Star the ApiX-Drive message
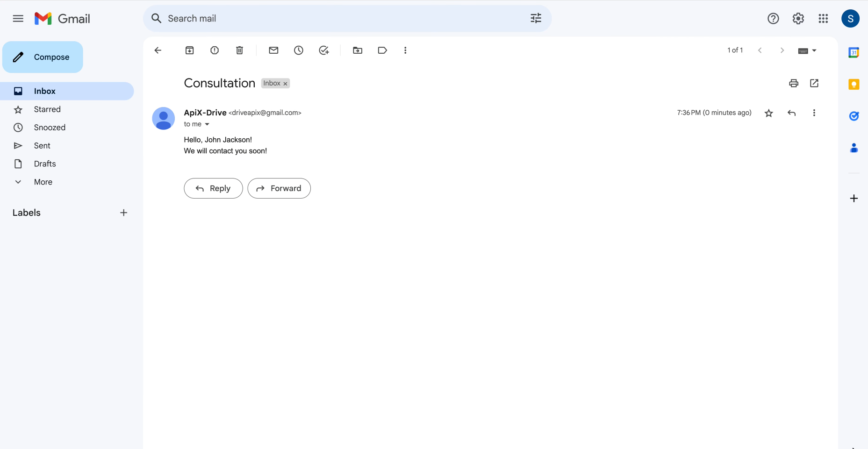868x449 pixels. tap(768, 113)
